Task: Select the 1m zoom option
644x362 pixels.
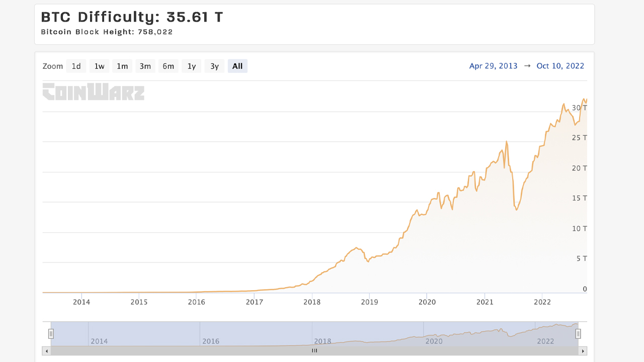Action: pos(122,66)
